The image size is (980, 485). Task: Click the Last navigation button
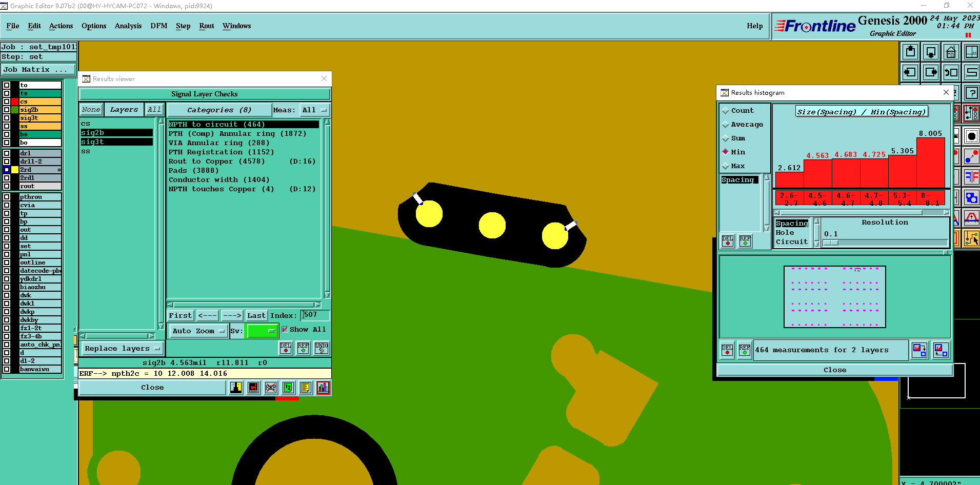click(256, 316)
